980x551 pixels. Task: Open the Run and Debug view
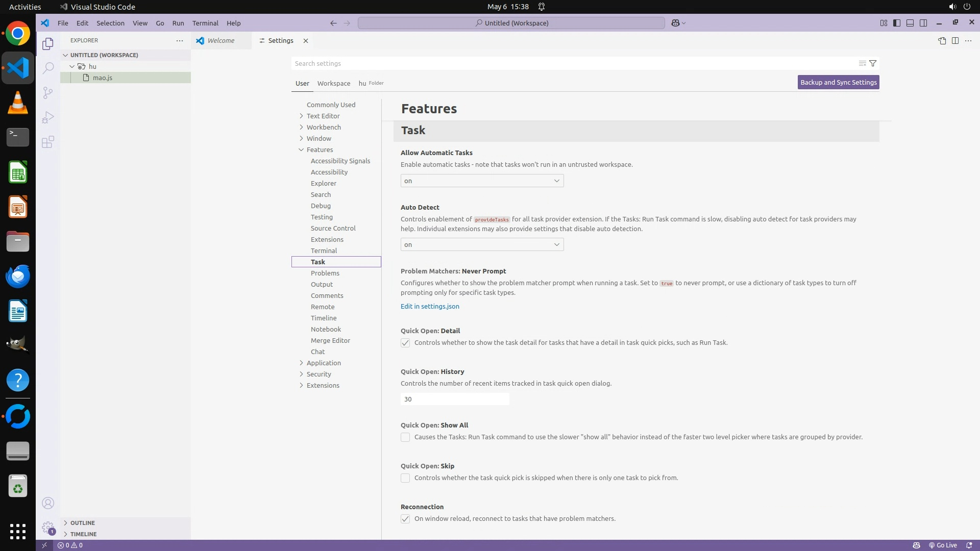pyautogui.click(x=48, y=117)
